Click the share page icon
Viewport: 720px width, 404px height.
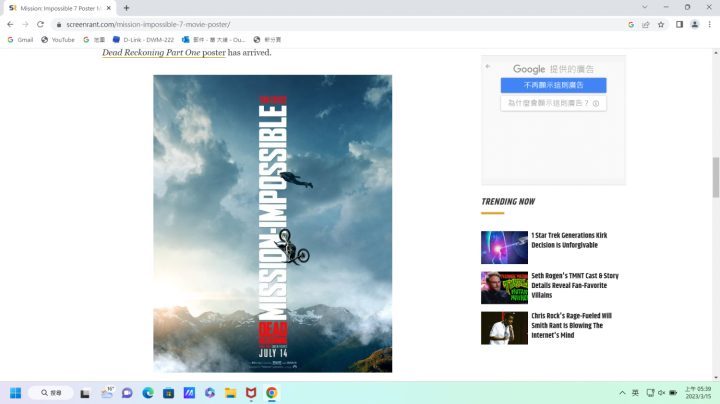646,24
